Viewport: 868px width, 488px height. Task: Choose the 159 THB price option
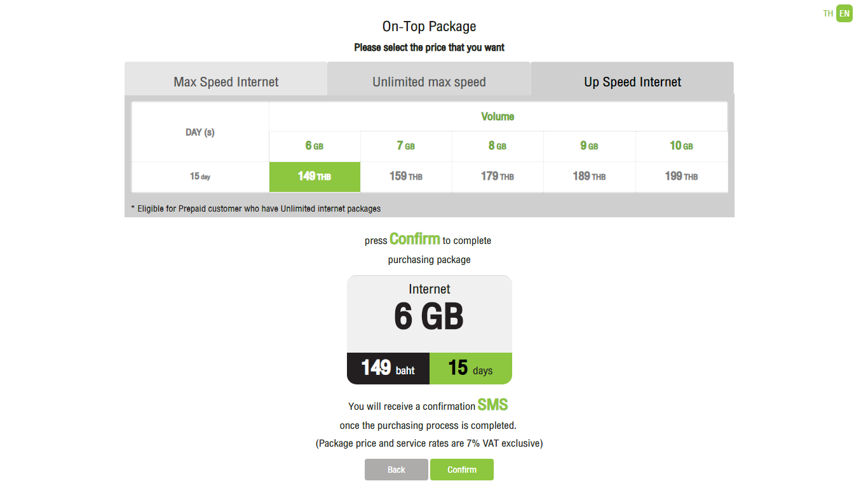point(406,177)
